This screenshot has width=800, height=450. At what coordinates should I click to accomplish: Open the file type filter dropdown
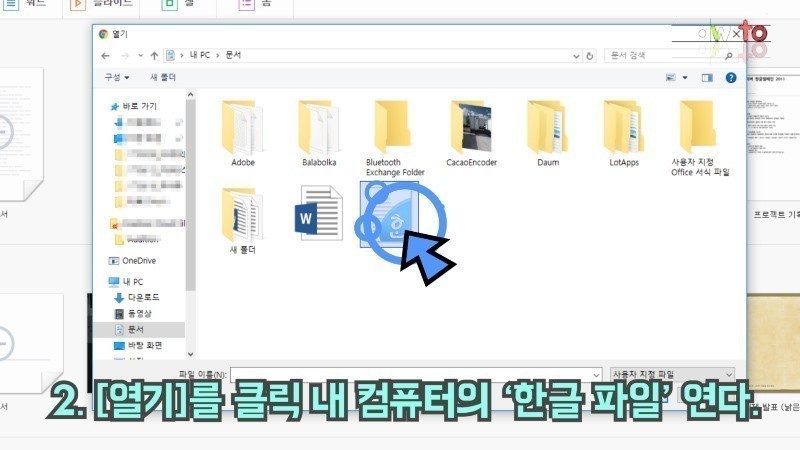coord(672,374)
